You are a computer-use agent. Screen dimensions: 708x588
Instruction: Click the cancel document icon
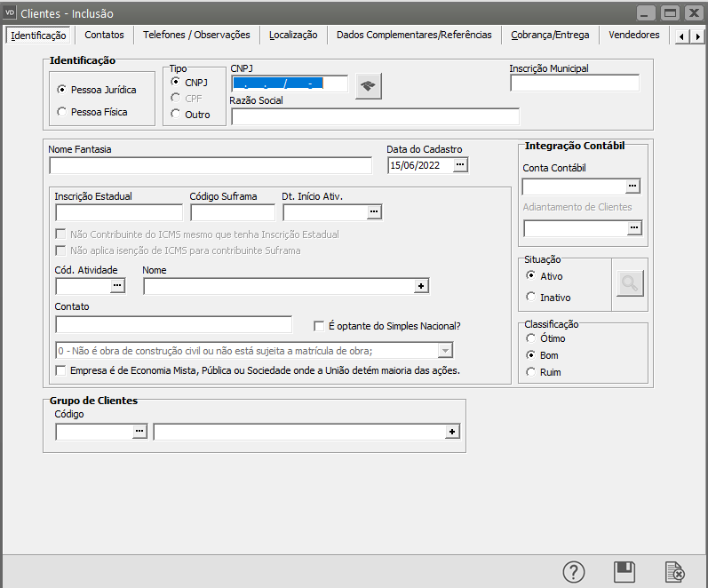pos(675,571)
